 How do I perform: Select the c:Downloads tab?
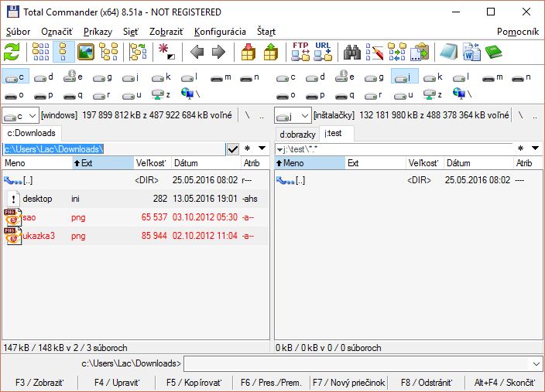(31, 133)
